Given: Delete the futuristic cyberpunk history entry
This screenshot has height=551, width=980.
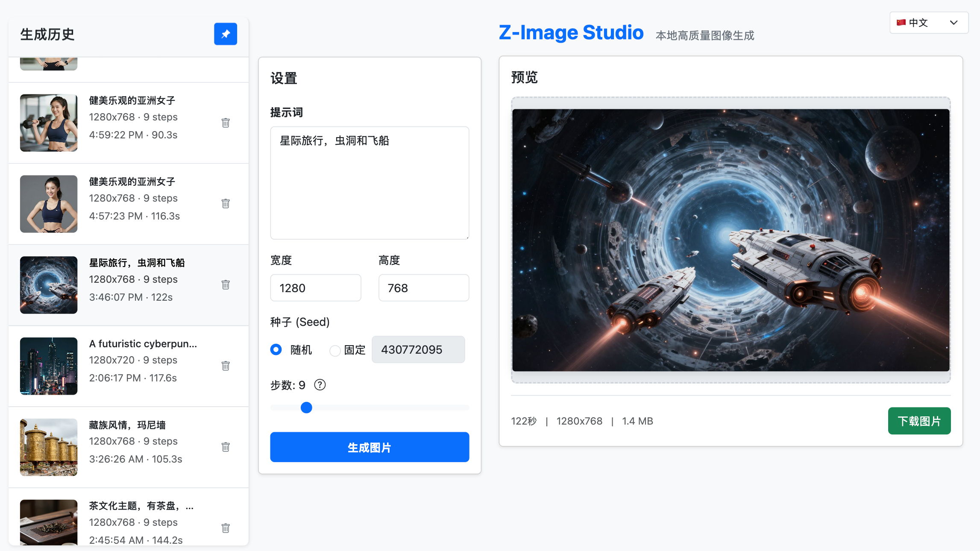Looking at the screenshot, I should (226, 366).
